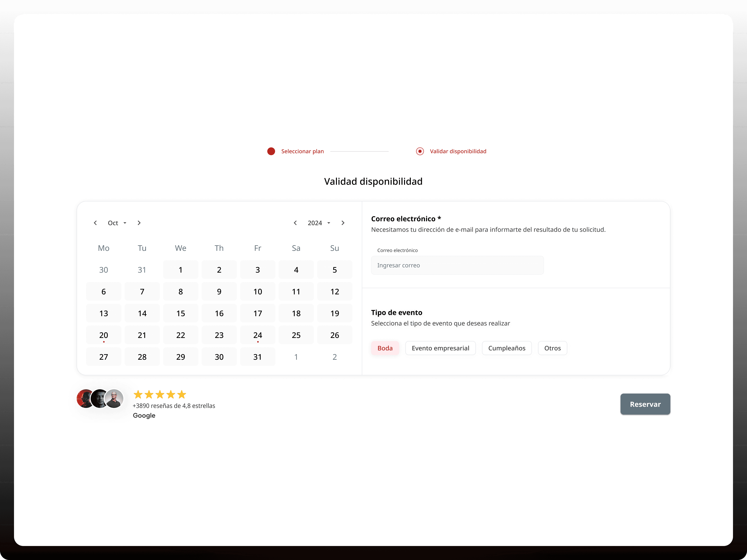Select Seleccionar plan step label
Viewport: 747px width, 560px height.
click(x=302, y=151)
